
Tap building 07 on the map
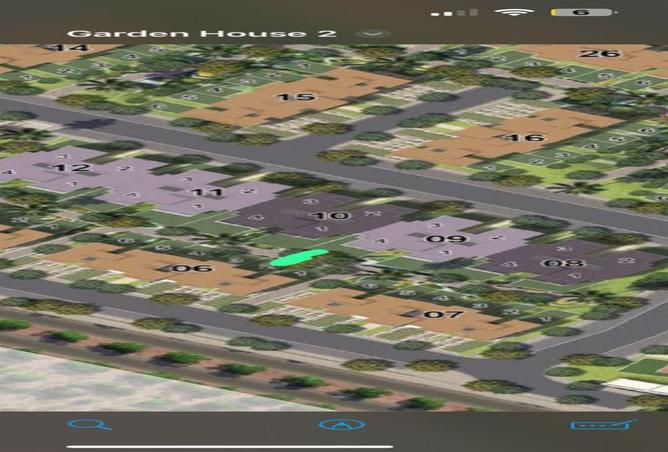pos(443,313)
